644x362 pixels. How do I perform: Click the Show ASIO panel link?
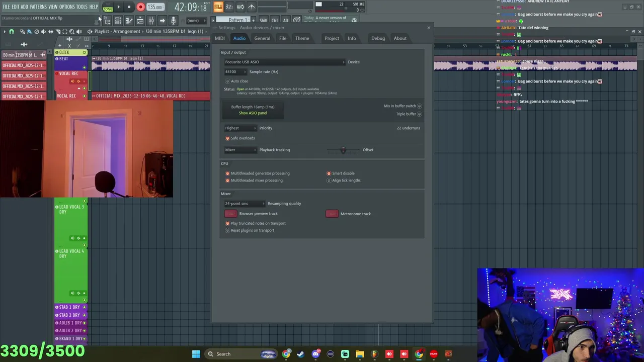tap(253, 113)
